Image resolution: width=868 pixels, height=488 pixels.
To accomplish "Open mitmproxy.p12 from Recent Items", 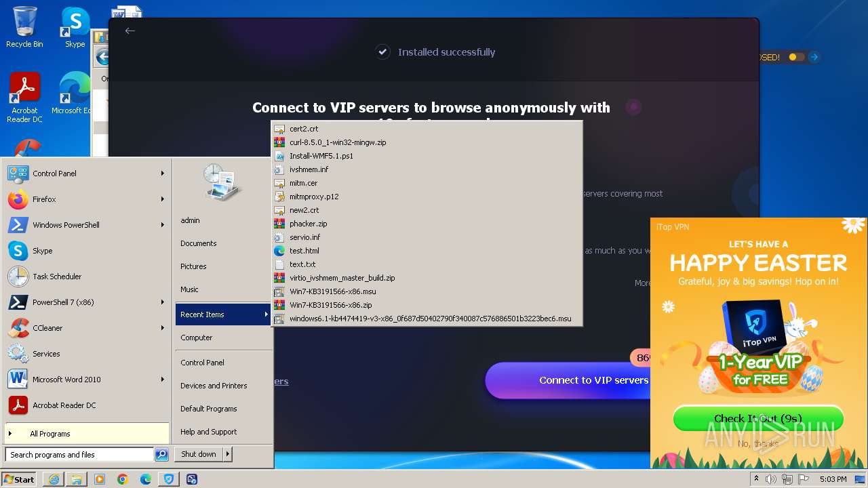I will [x=427, y=197].
